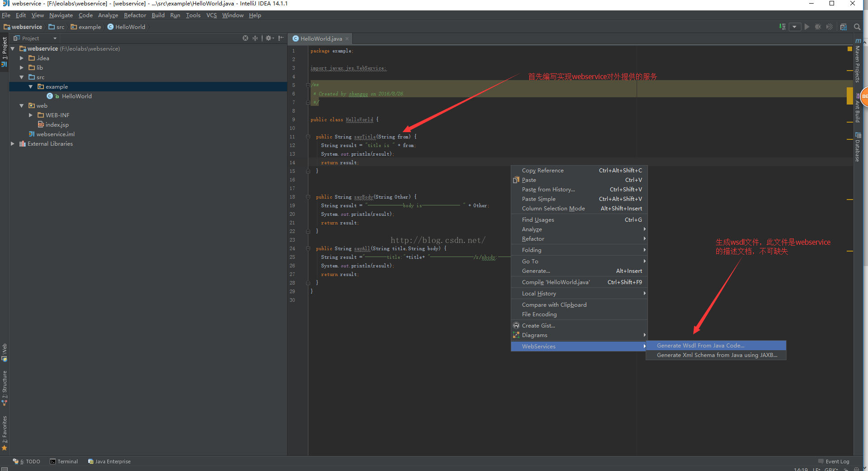The width and height of the screenshot is (868, 471).
Task: Click the Debug bug icon
Action: pyautogui.click(x=818, y=27)
